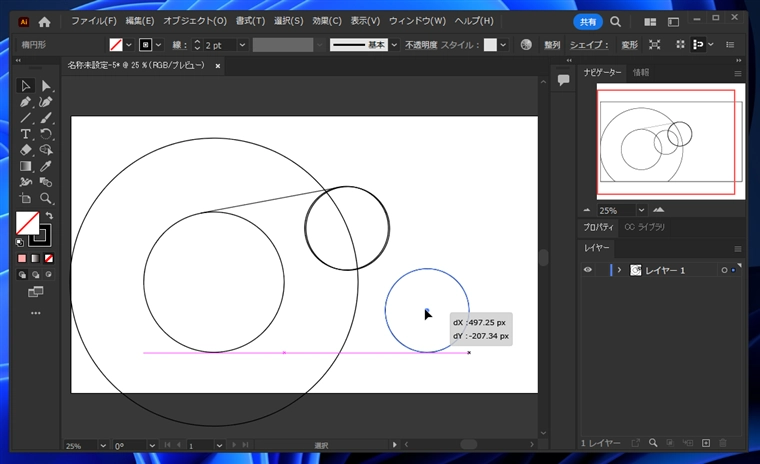
Task: Open the オブジェクト(O) menu
Action: coord(195,21)
